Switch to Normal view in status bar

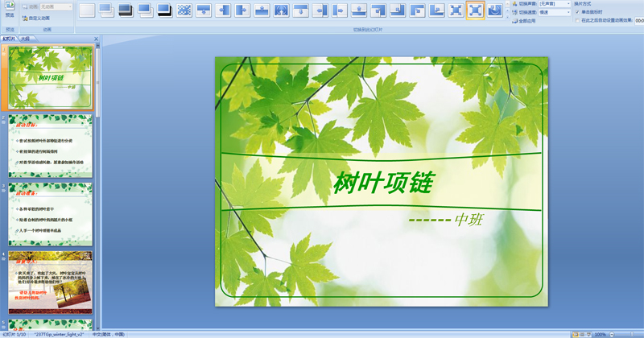[x=576, y=335]
